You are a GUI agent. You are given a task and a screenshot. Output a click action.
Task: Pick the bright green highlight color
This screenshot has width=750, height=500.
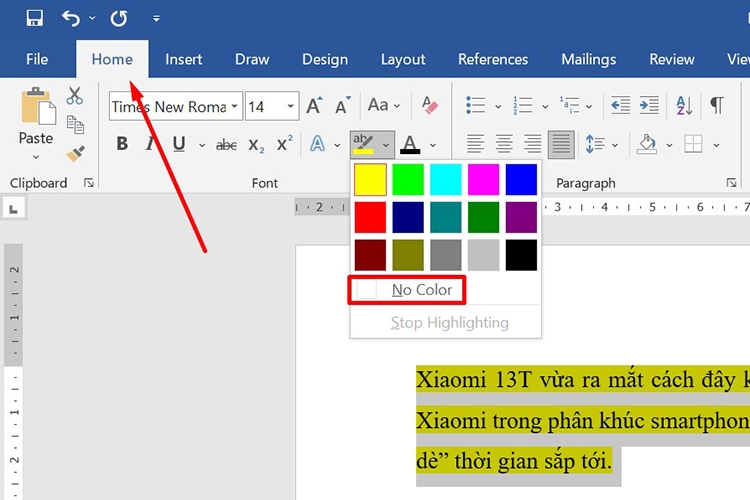[x=408, y=179]
